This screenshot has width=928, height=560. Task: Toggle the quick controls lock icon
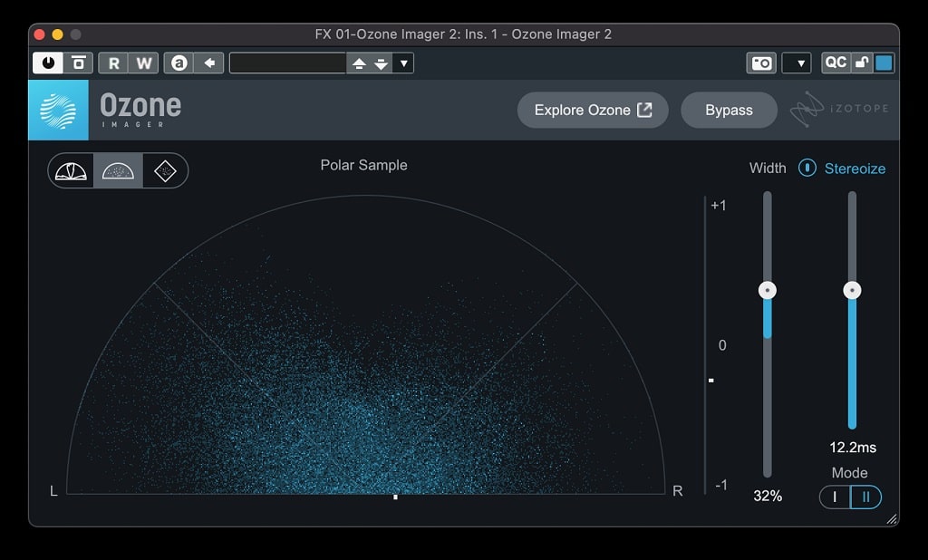tap(863, 63)
